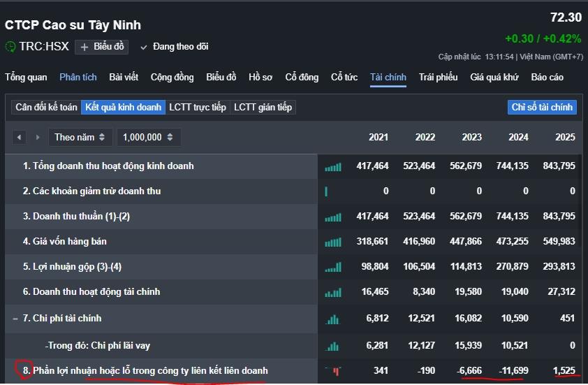Click the Chỉ số tài chính button
The height and width of the screenshot is (385, 588).
(542, 108)
